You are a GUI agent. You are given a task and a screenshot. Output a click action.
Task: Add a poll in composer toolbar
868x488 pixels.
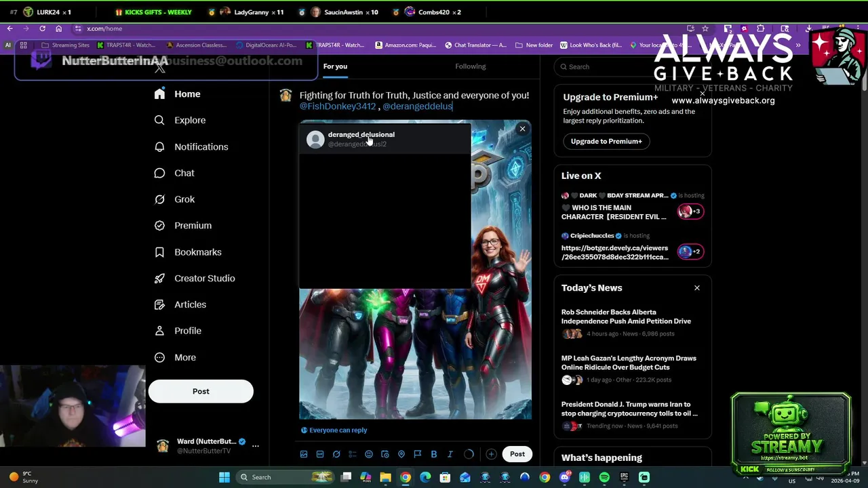click(x=353, y=454)
